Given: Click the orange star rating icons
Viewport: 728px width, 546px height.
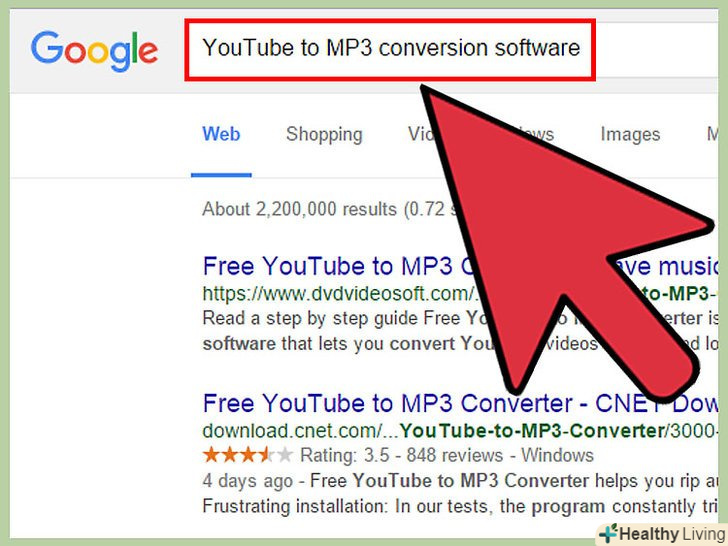Looking at the screenshot, I should 248,455.
